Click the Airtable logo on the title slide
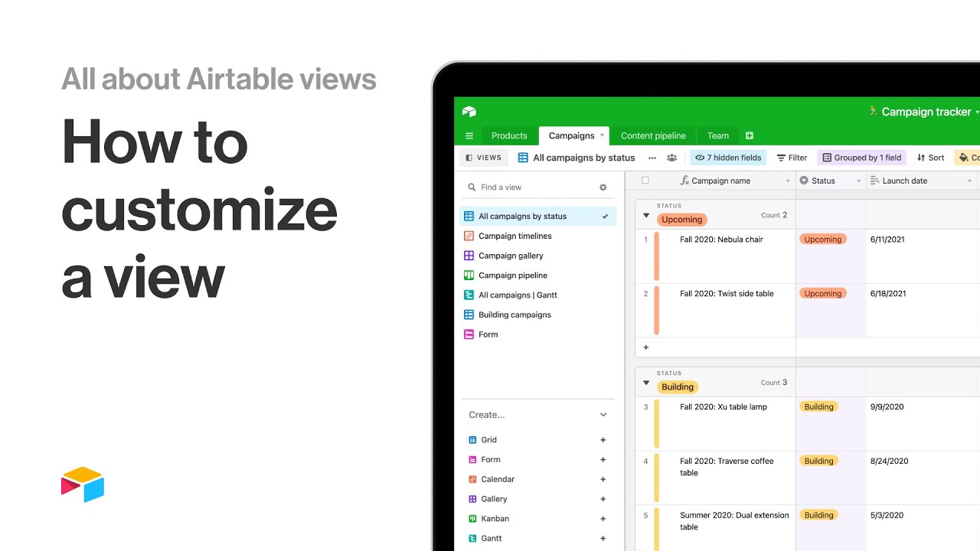Screen dimensions: 980x551 83,484
